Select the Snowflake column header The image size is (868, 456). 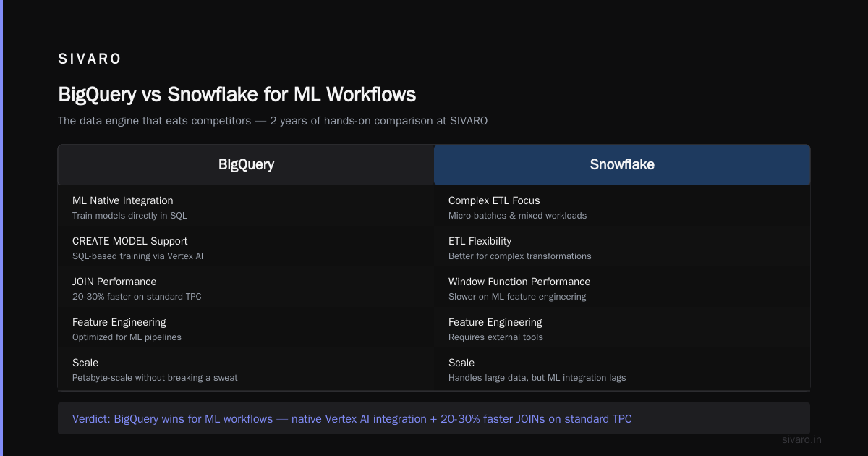point(622,165)
